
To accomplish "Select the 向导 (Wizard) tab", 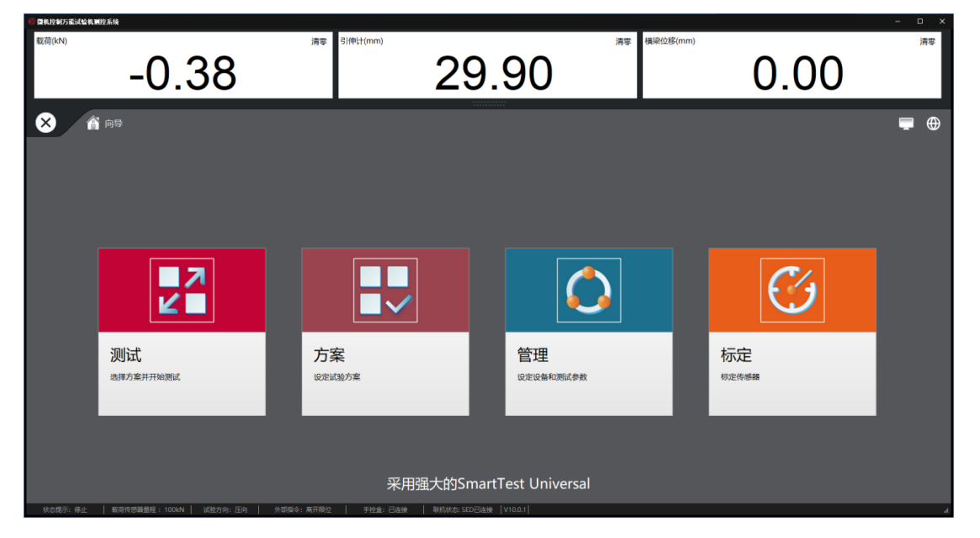I will coord(113,123).
